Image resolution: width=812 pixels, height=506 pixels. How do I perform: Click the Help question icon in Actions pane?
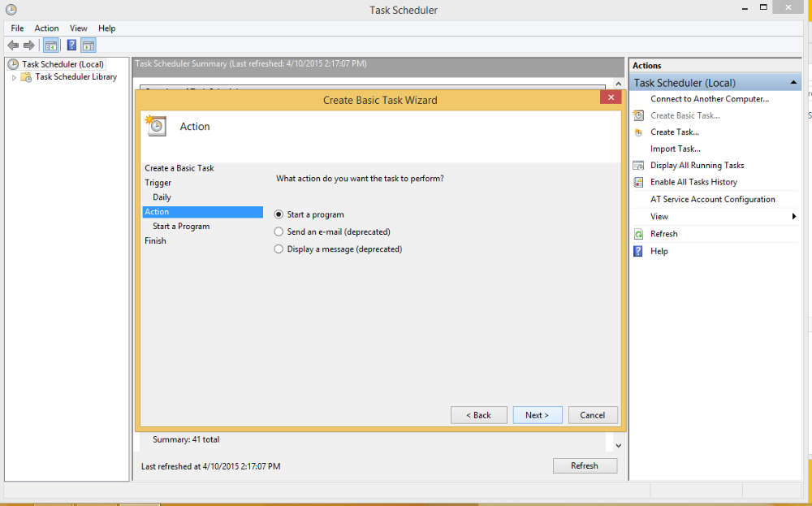(x=639, y=251)
